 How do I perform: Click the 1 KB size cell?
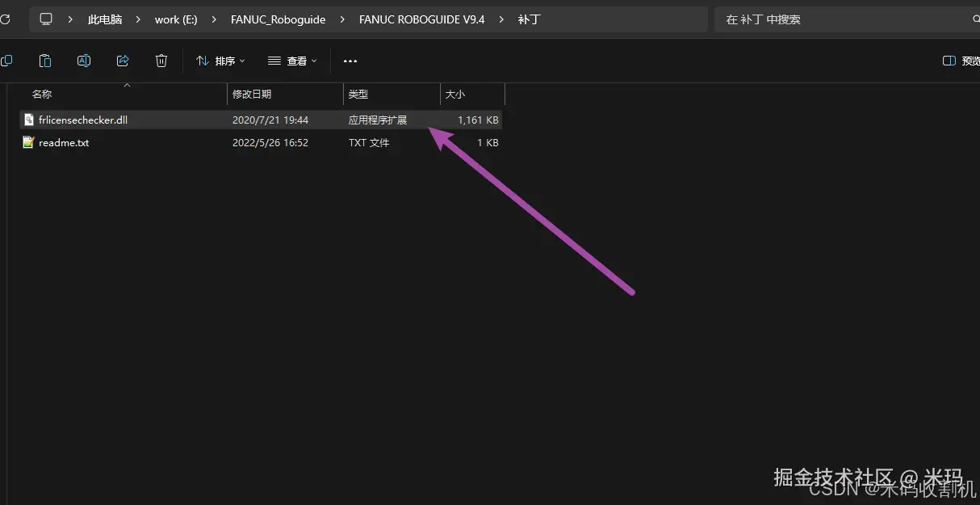tap(488, 142)
